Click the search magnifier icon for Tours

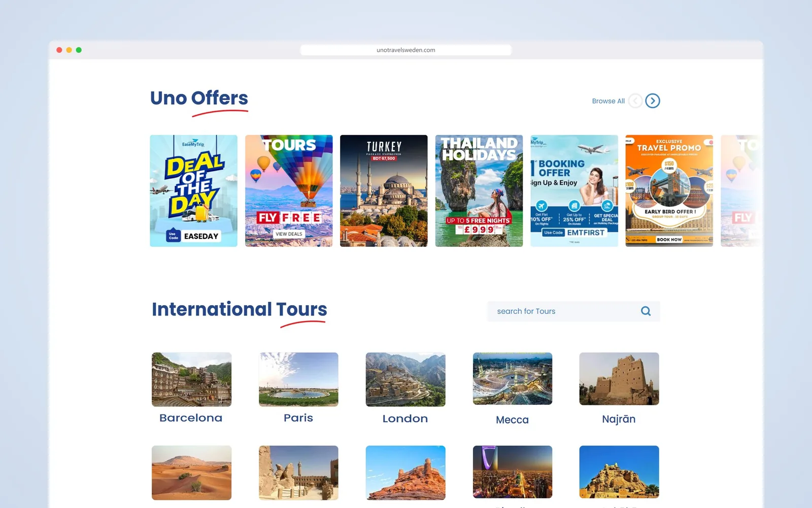(x=646, y=311)
